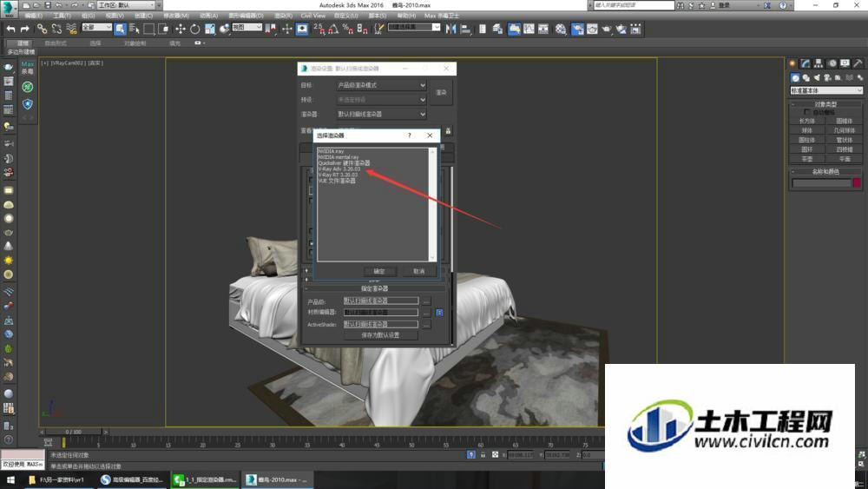Open the Help menu
The width and height of the screenshot is (868, 489).
click(406, 16)
